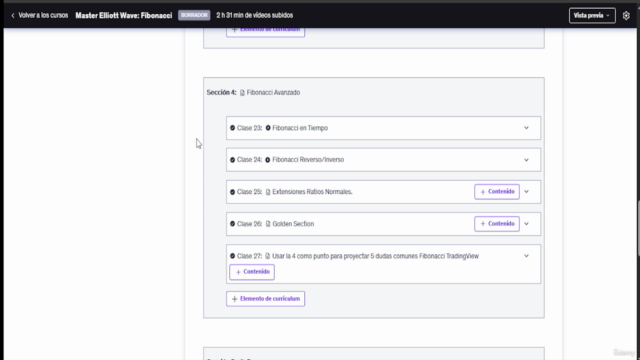Click the back arrow beside Volver a los cursos
This screenshot has width=640, height=360.
point(13,16)
